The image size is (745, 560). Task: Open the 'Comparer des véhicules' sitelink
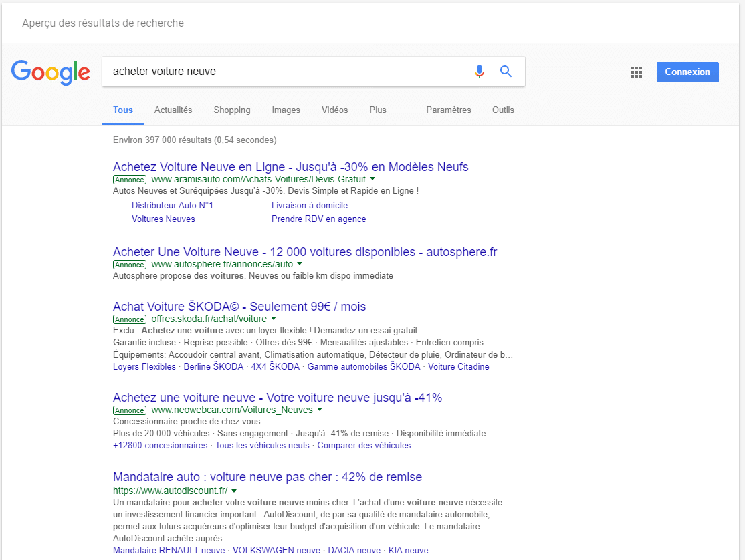pos(364,446)
